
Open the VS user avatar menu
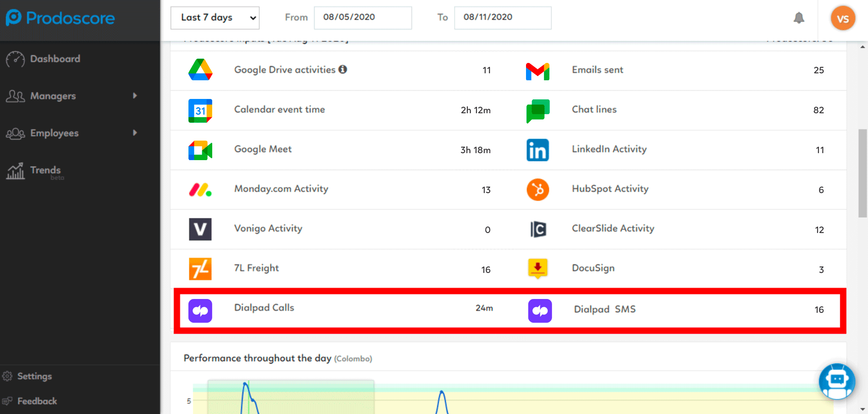[843, 18]
